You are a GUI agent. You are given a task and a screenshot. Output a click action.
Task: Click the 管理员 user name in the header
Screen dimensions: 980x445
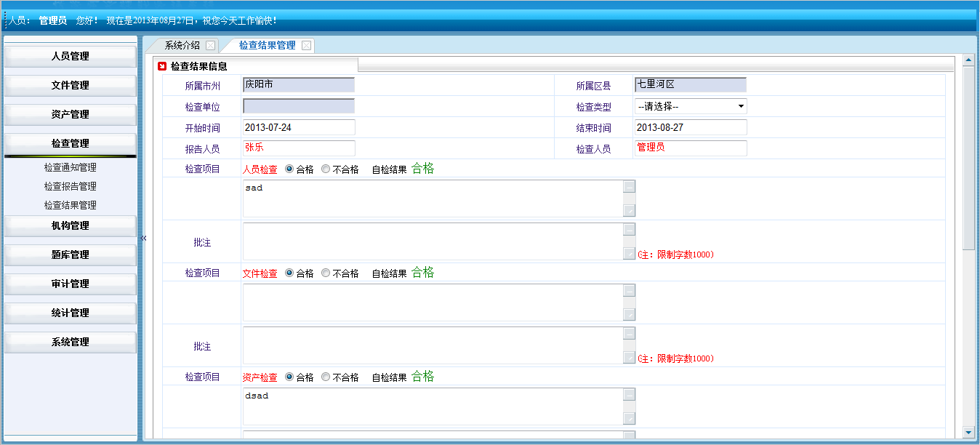(x=53, y=20)
